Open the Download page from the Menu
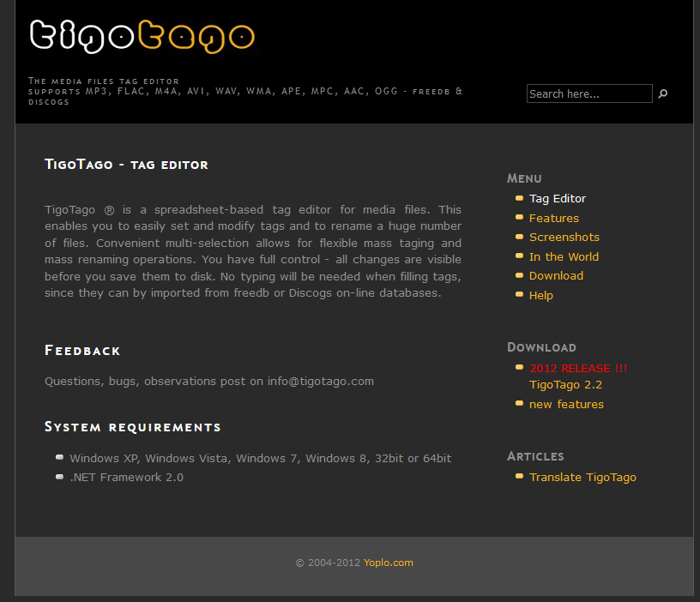Viewport: 700px width, 602px height. tap(556, 276)
